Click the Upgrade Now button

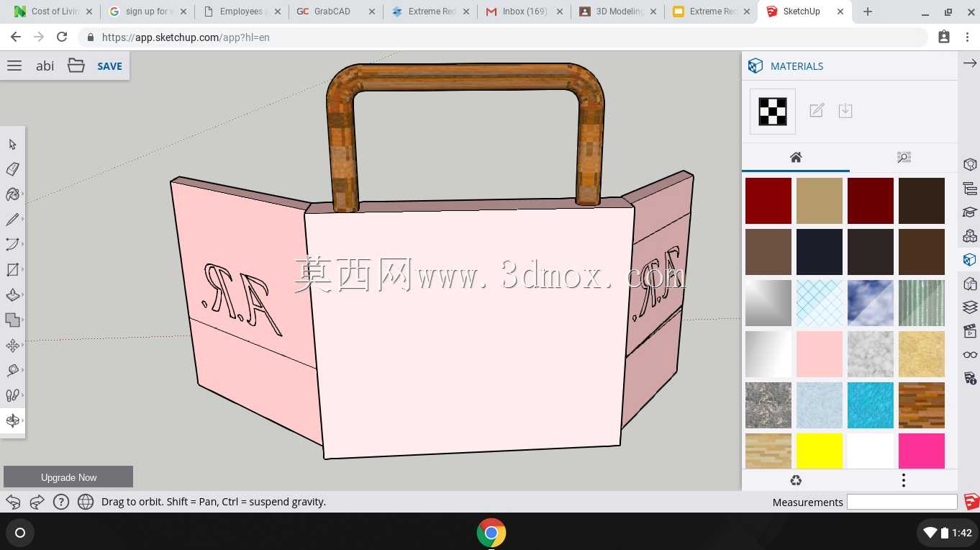pos(68,477)
